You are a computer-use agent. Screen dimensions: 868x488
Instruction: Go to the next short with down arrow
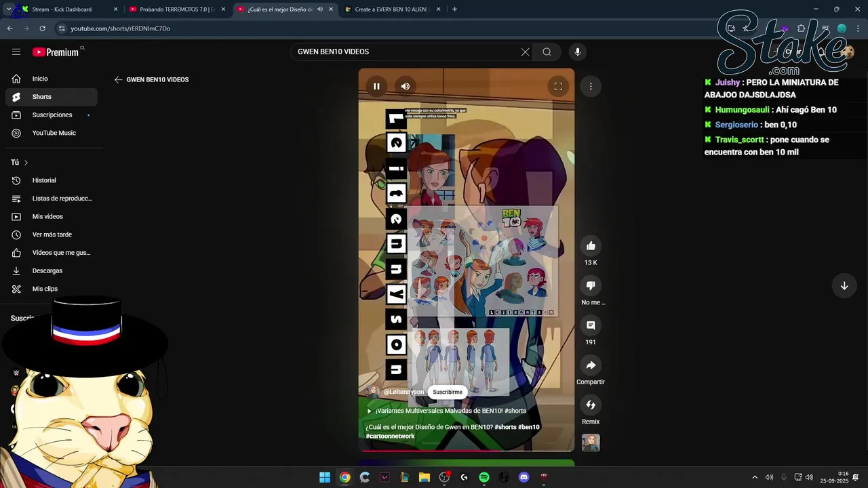click(844, 286)
